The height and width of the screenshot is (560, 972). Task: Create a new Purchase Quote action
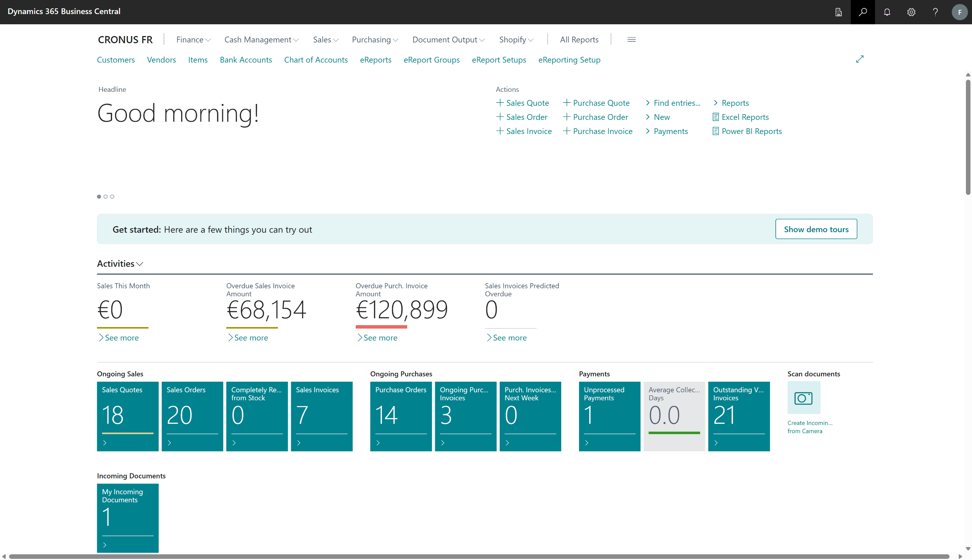(596, 103)
